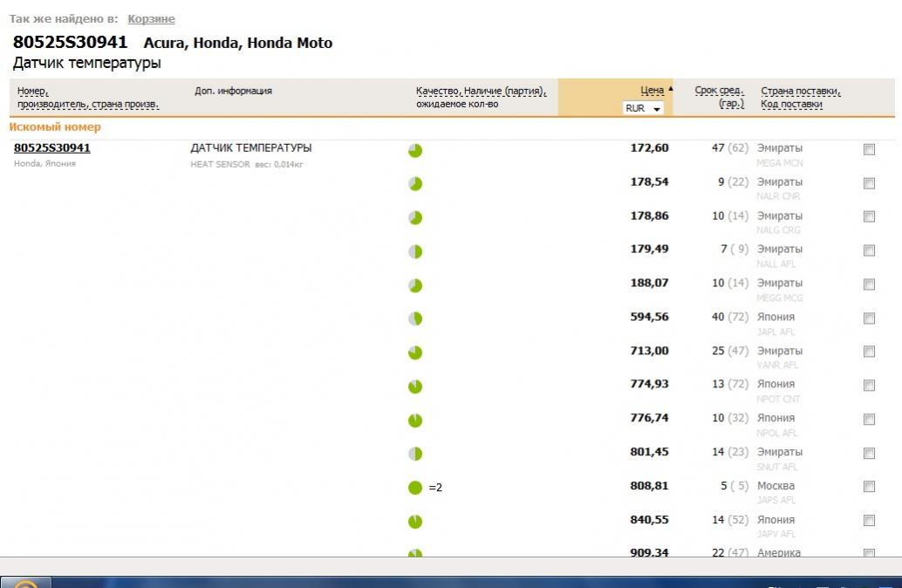Click the quality indicator beside price 179,49
Image resolution: width=902 pixels, height=588 pixels.
click(x=415, y=251)
